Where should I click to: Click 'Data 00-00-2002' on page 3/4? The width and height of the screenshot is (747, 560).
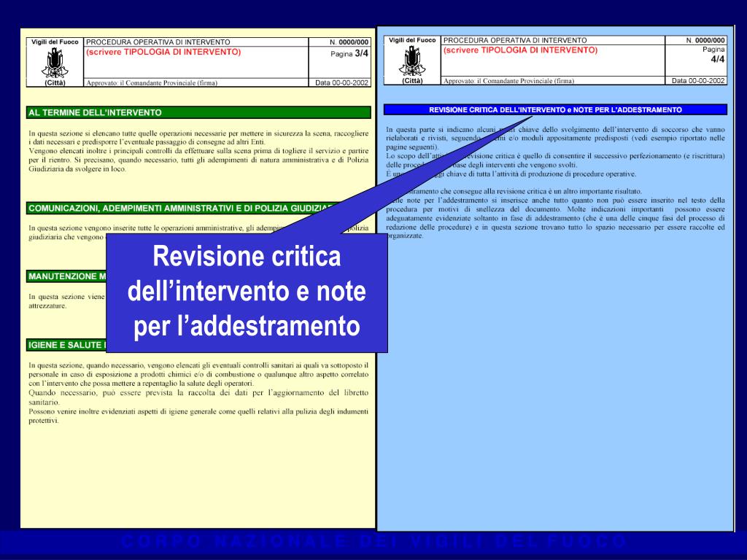pyautogui.click(x=341, y=82)
